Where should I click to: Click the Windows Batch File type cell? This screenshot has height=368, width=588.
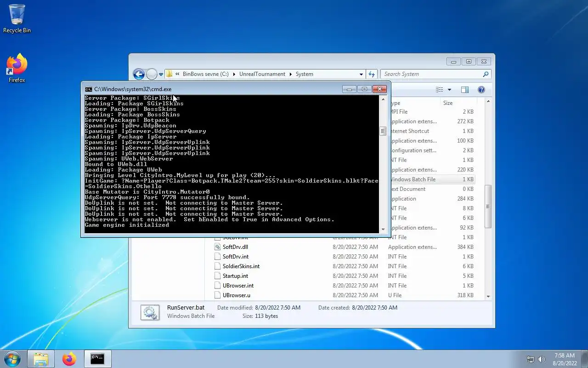point(413,179)
